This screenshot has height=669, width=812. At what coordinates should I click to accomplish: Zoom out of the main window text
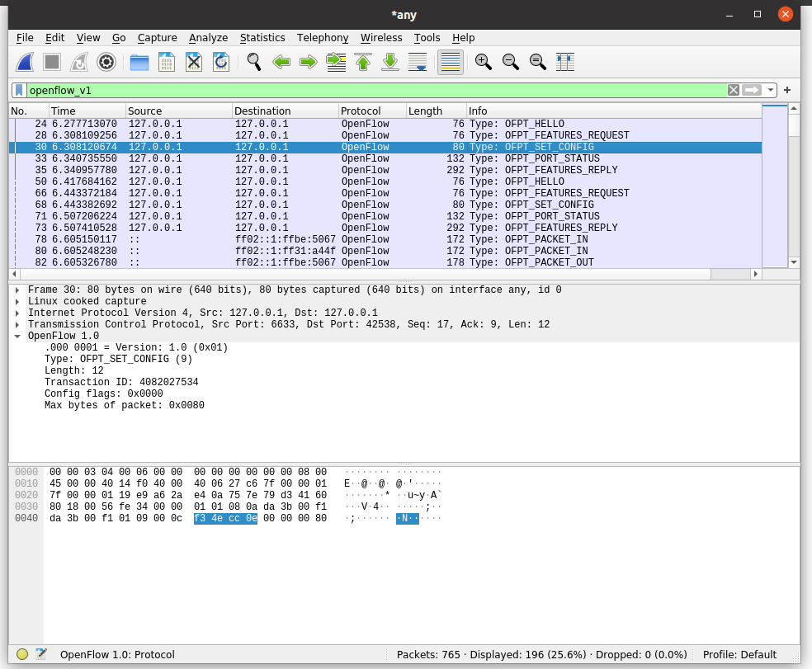(511, 62)
